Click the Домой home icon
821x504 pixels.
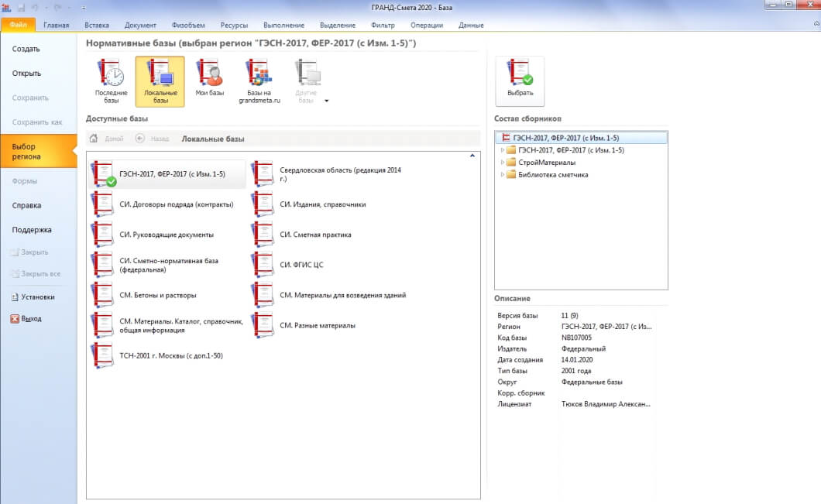(x=94, y=138)
